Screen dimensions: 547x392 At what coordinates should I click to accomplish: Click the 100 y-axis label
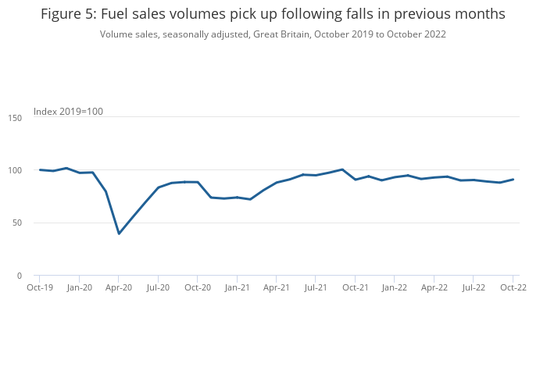16,170
